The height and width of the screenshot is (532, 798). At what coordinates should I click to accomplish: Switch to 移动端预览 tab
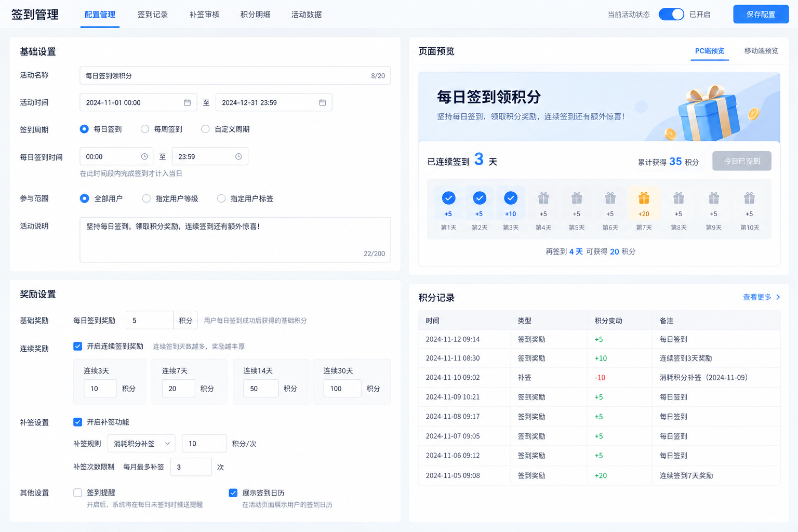pos(761,51)
